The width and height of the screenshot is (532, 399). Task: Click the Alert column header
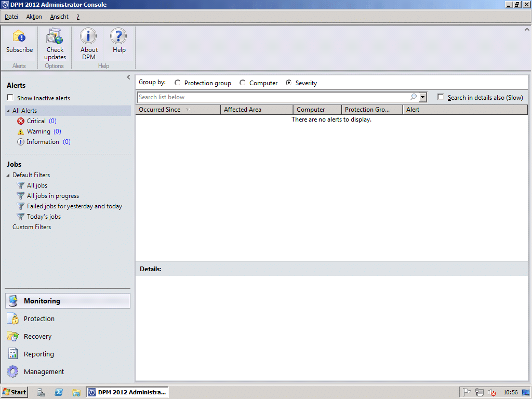pos(465,110)
